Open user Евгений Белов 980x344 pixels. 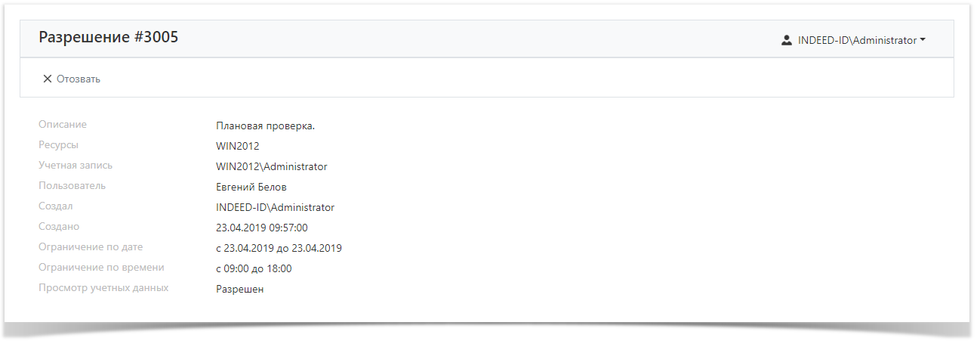pyautogui.click(x=251, y=187)
